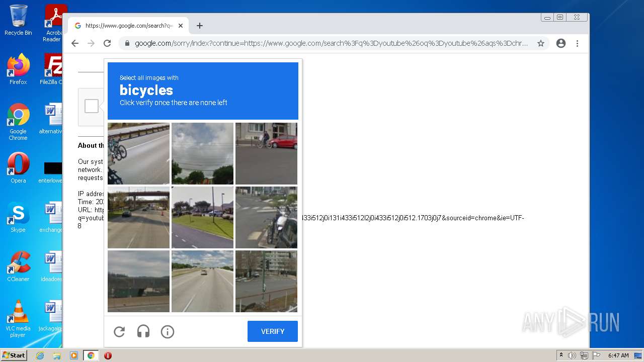Show hidden tray icons arrow
This screenshot has height=362, width=644.
pos(561,355)
